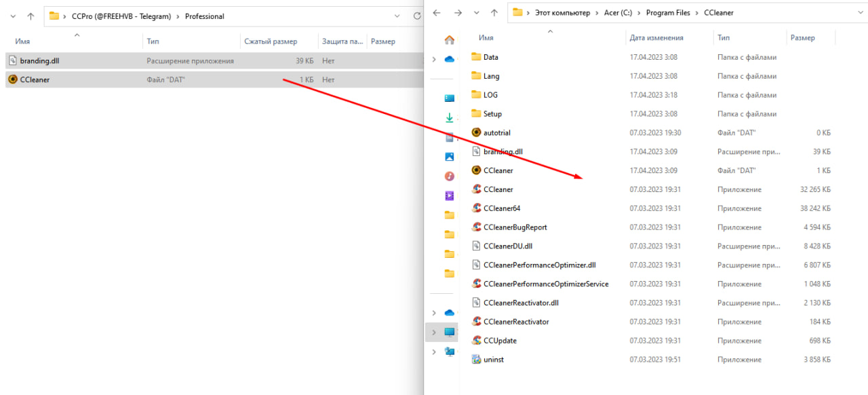
Task: Sort by Тип in Professional window
Action: click(x=153, y=41)
